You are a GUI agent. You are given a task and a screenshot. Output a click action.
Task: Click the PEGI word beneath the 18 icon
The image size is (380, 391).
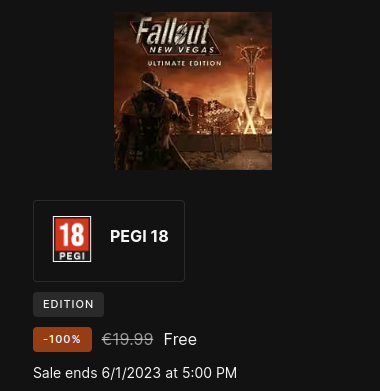click(72, 257)
